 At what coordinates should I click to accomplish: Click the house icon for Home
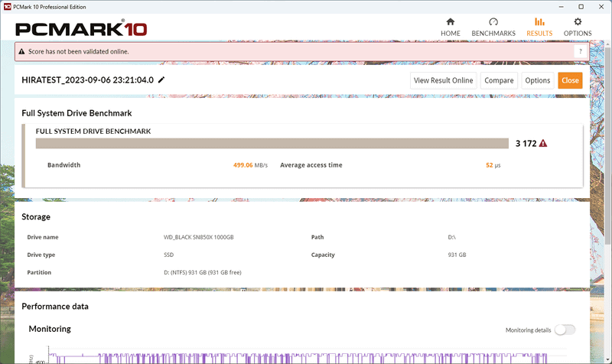point(451,21)
